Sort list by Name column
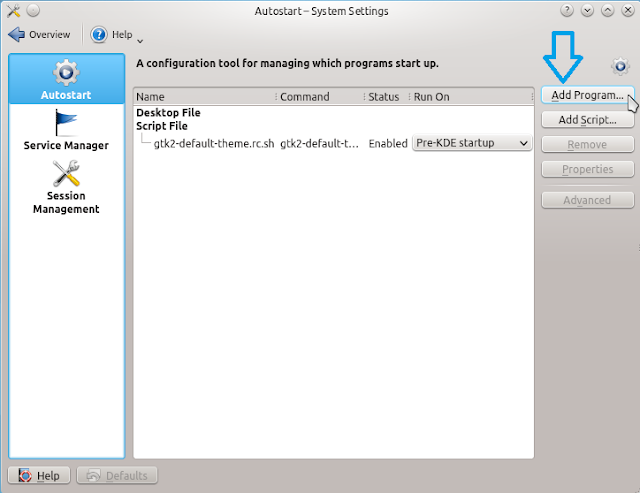Screen dimensions: 640x493 tap(205, 97)
